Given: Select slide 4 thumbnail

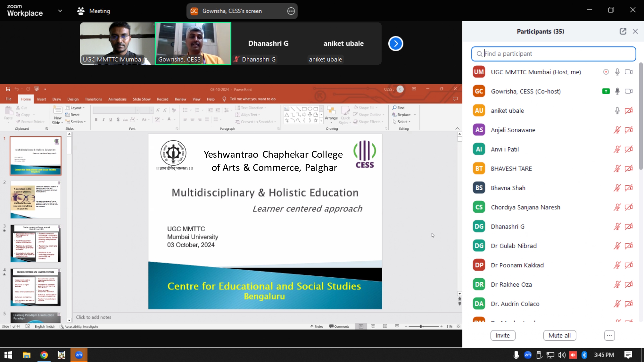Looking at the screenshot, I should (35, 287).
